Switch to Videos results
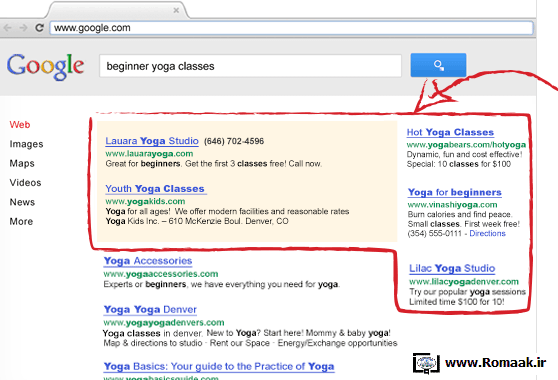The image size is (558, 380). tap(25, 183)
